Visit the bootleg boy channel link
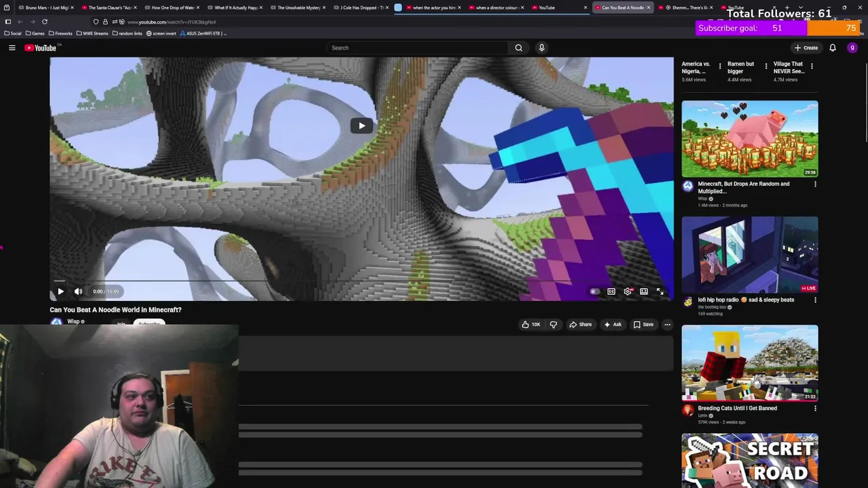 [712, 307]
